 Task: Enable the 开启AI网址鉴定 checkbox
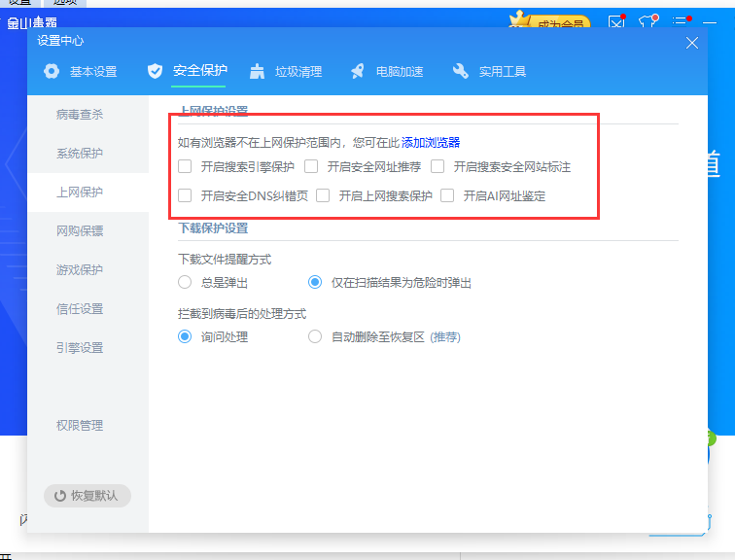447,195
